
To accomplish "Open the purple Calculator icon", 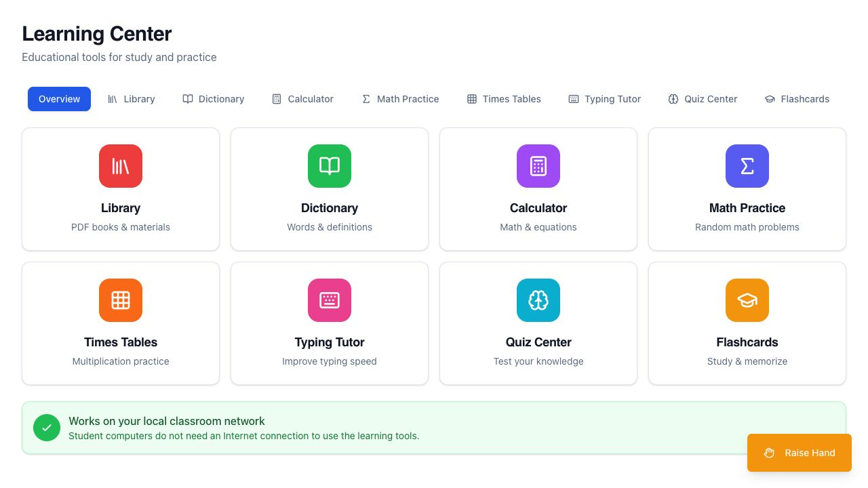I will (538, 166).
